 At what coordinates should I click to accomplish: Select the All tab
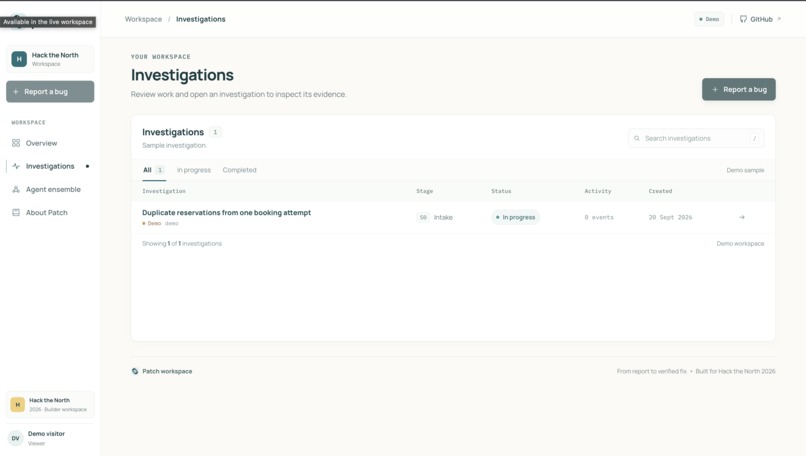[x=154, y=170]
